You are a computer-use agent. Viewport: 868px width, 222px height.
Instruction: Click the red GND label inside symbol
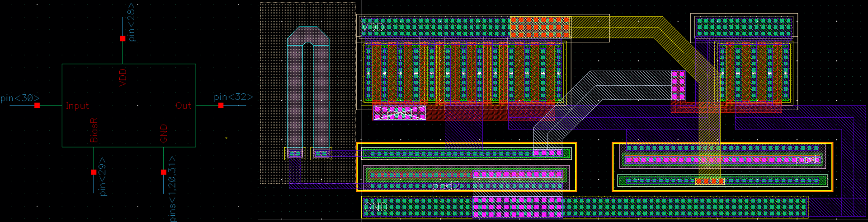point(164,134)
